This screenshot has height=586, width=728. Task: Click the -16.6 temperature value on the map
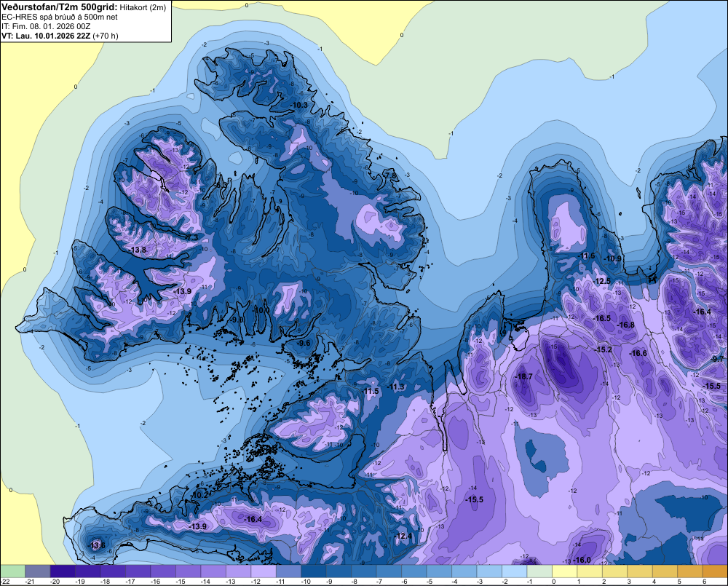[638, 353]
